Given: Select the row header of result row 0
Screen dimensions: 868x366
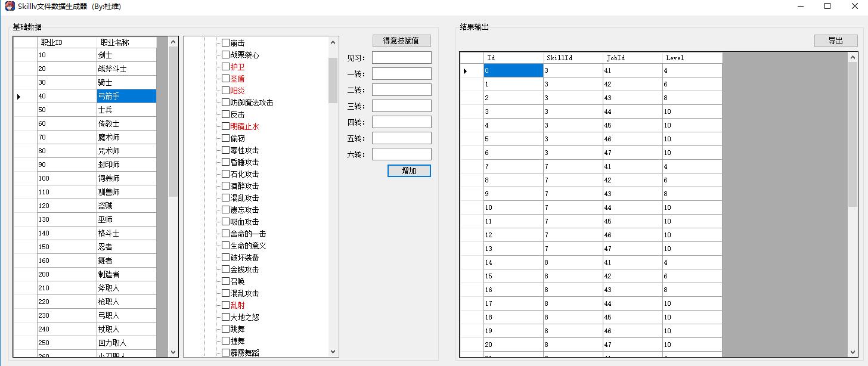Looking at the screenshot, I should coord(472,70).
